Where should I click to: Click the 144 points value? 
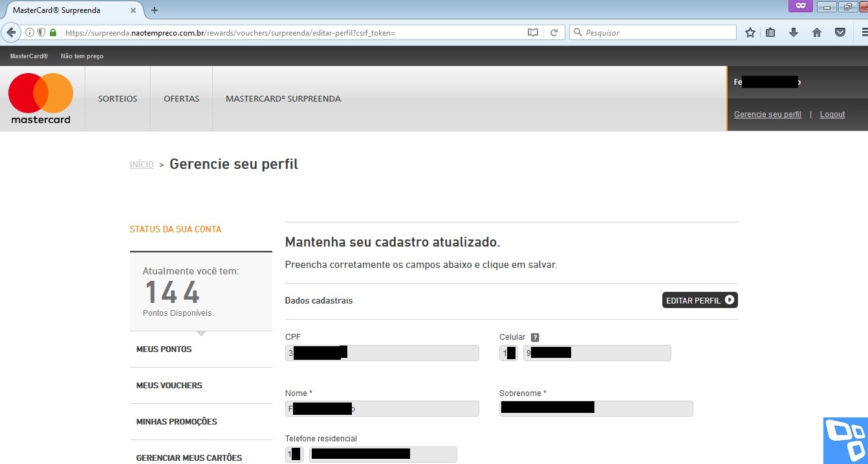[172, 293]
